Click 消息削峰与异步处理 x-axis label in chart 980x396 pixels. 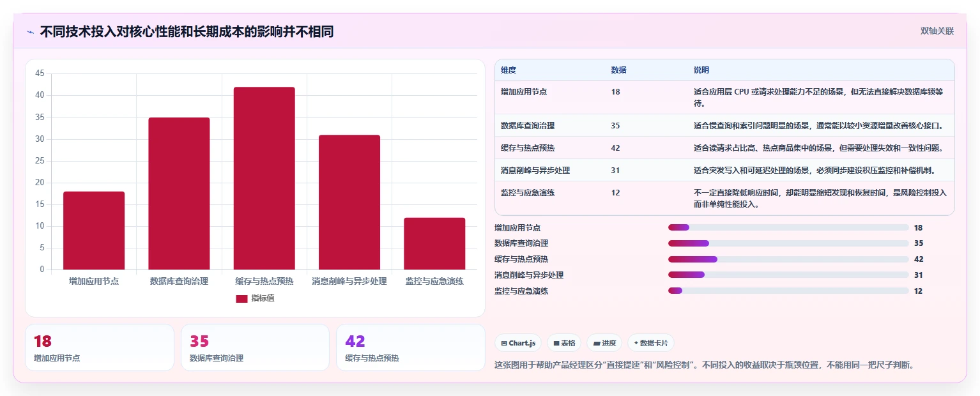coord(349,281)
